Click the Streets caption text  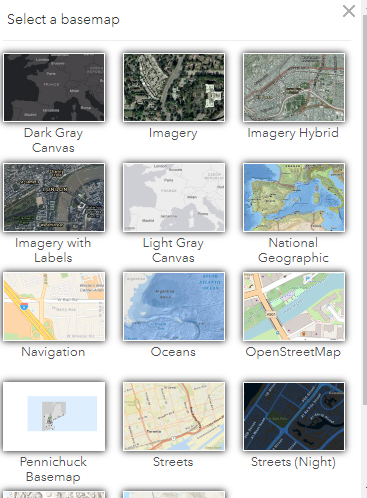[x=173, y=462]
